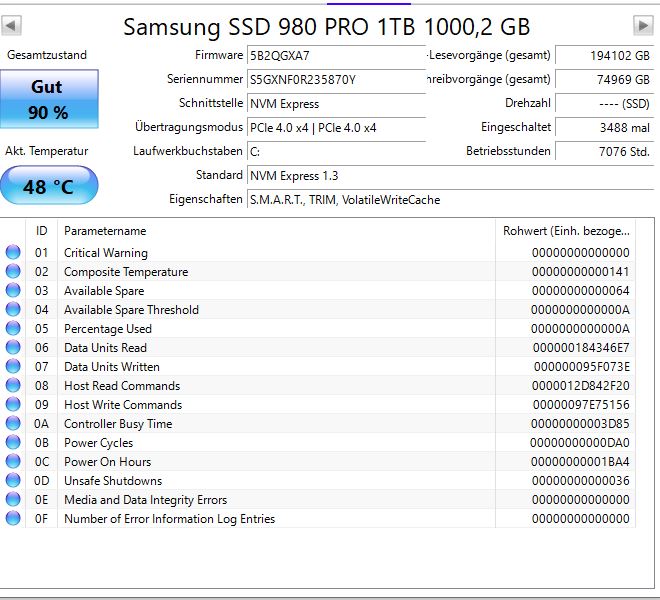Select the Firmware field 5B2QGXA7
660x600 pixels.
336,56
